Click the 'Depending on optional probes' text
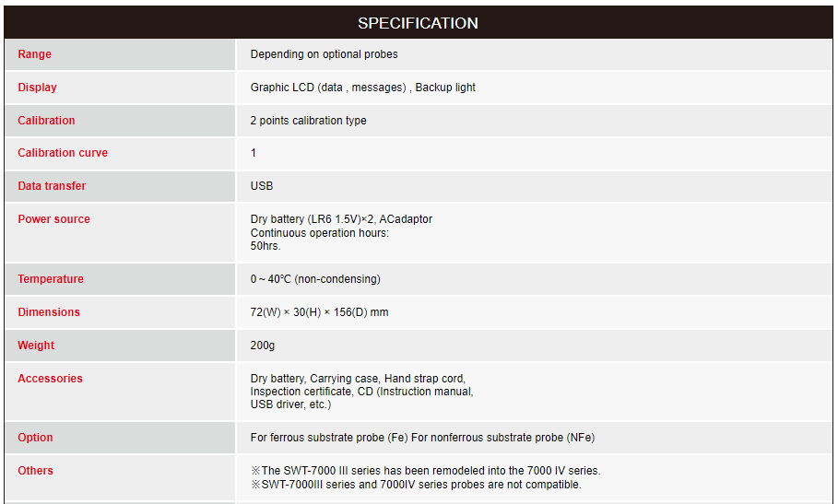The width and height of the screenshot is (838, 504). pos(325,54)
